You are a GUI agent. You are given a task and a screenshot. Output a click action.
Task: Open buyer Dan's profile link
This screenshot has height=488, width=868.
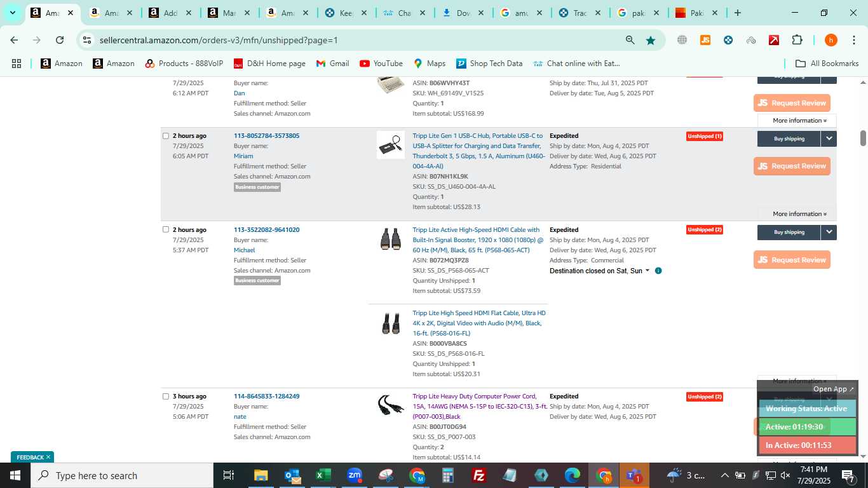pos(239,93)
